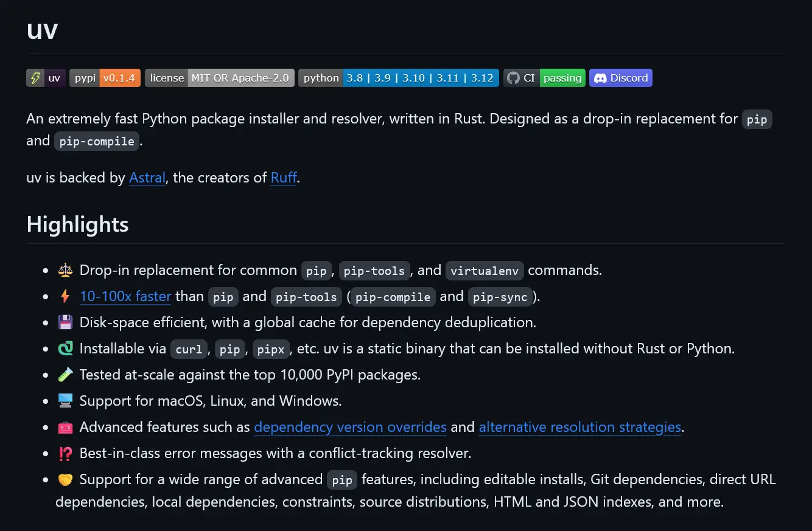
Task: Click the red toolbox emoji icon
Action: click(x=65, y=427)
